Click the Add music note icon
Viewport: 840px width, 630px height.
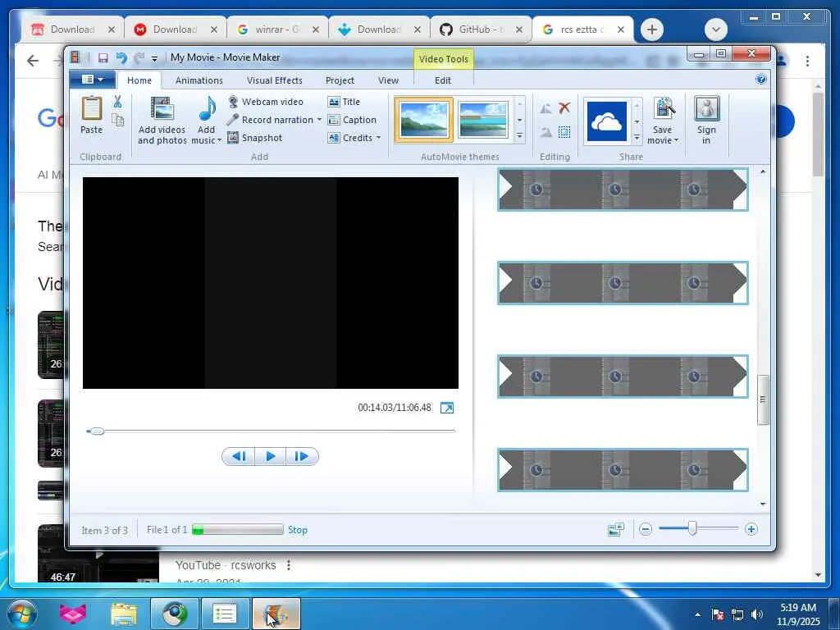coord(207,109)
